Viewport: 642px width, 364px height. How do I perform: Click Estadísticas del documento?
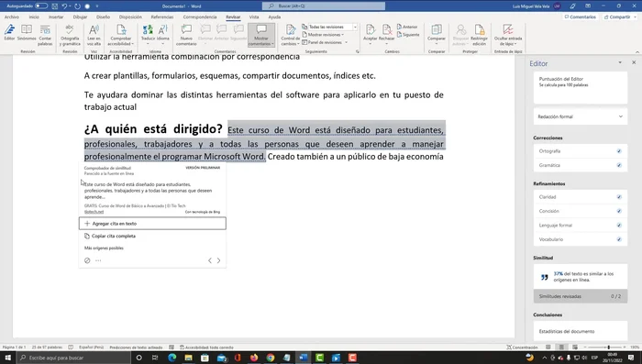tap(581, 331)
